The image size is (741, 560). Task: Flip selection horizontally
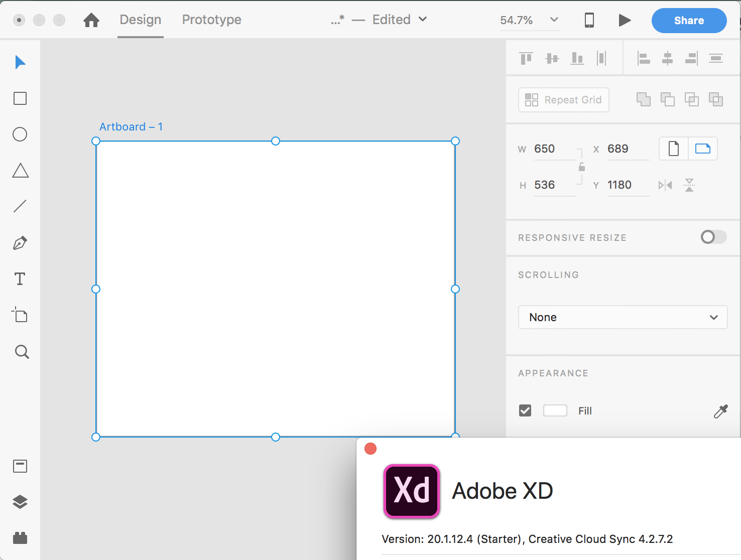(665, 185)
